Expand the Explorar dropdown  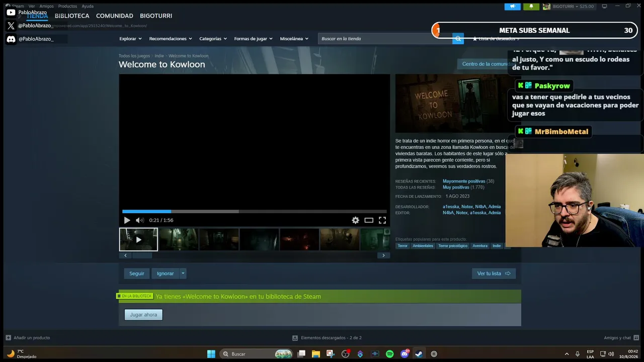click(130, 39)
